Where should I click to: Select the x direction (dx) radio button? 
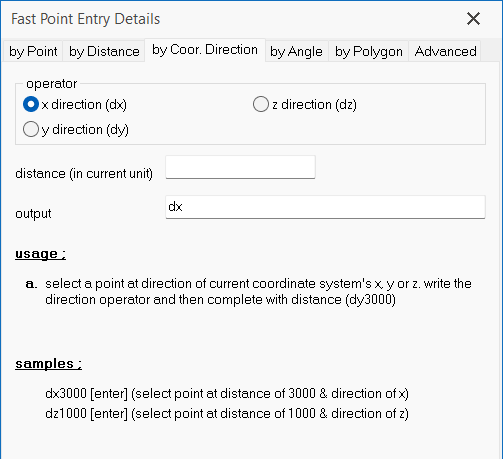point(31,104)
